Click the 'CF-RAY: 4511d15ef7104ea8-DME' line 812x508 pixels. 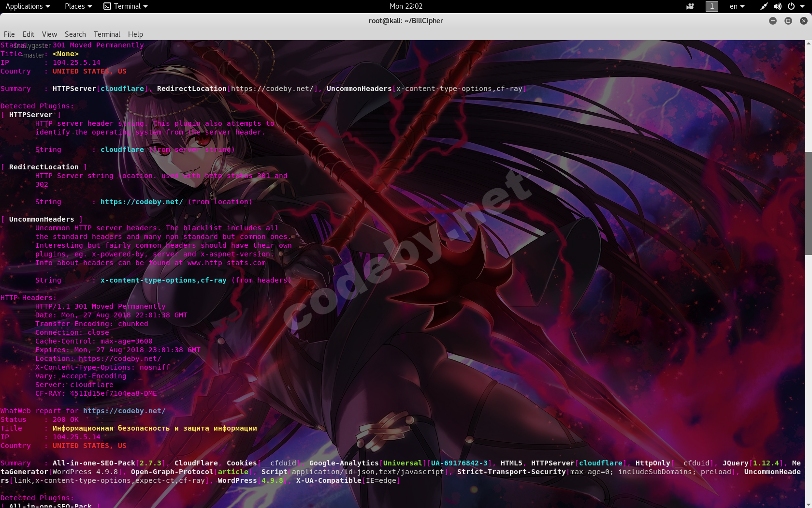96,393
